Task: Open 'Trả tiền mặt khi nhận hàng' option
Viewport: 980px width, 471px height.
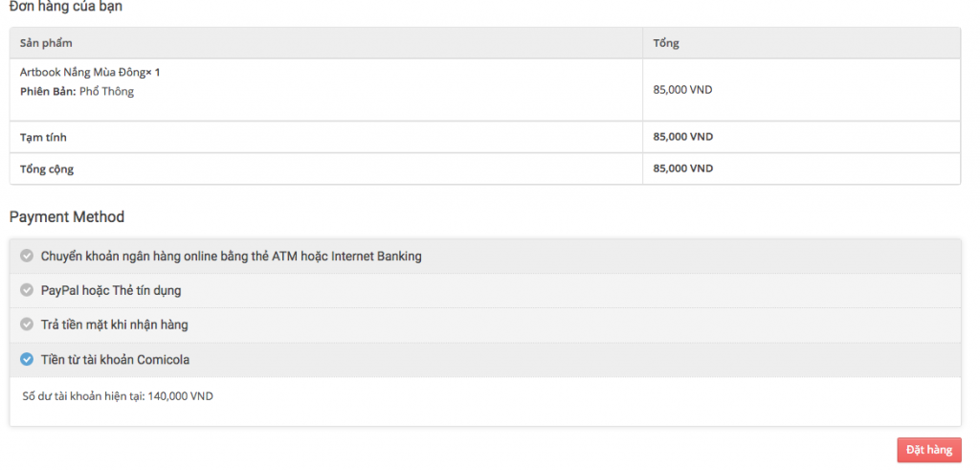Action: pos(485,325)
